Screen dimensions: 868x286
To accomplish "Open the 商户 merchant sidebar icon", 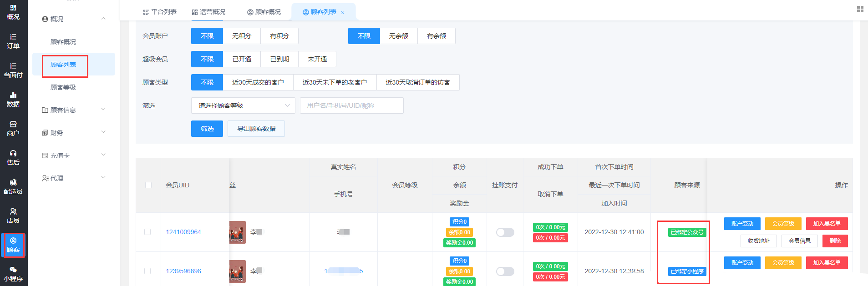I will (x=13, y=129).
